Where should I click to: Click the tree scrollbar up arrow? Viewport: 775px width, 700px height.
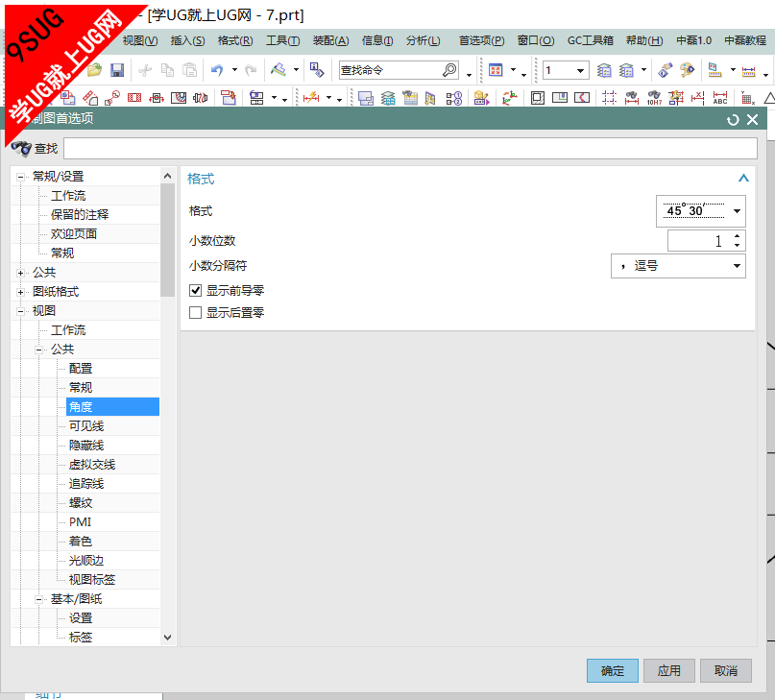click(167, 176)
